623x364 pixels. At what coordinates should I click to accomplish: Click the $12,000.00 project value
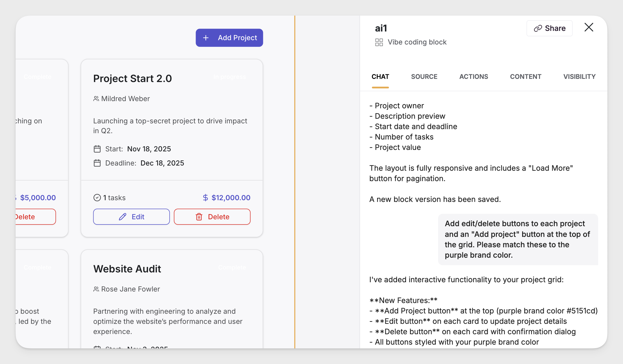coord(231,198)
